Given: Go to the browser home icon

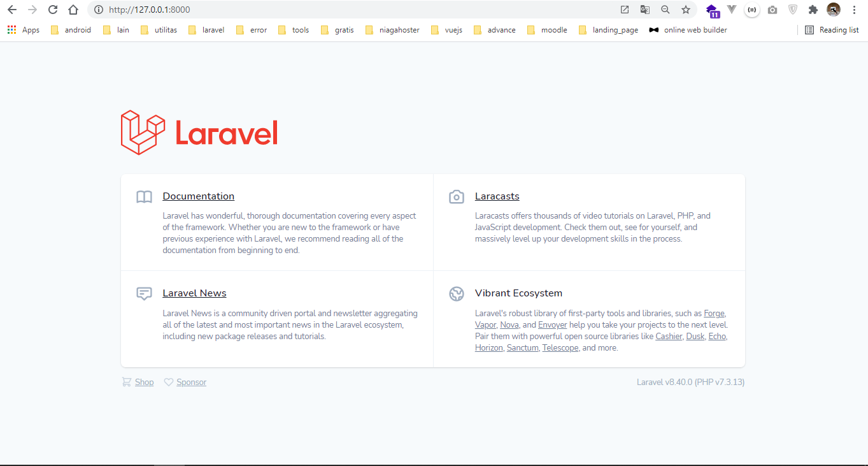Looking at the screenshot, I should [73, 10].
